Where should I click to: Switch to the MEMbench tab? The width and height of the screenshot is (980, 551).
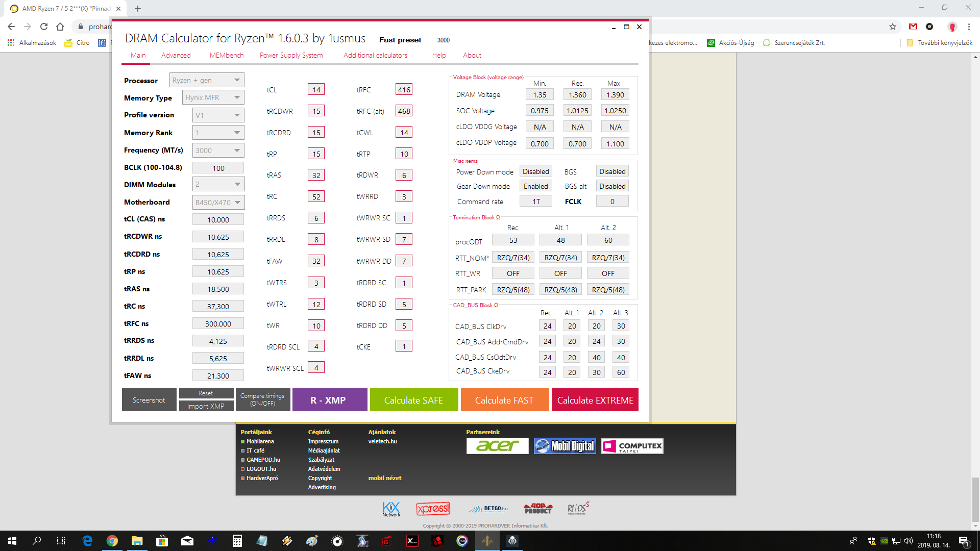click(x=226, y=55)
